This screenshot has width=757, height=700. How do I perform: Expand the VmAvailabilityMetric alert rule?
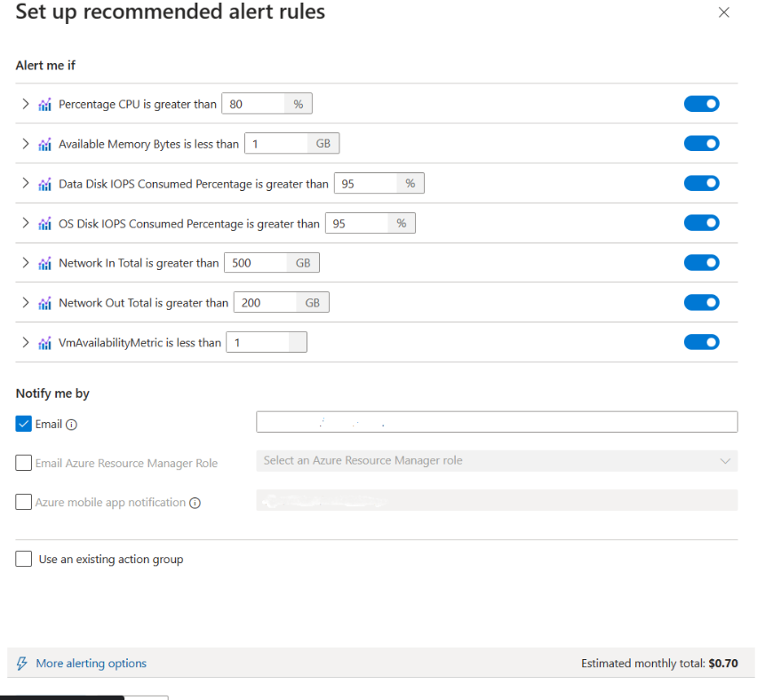pos(26,341)
